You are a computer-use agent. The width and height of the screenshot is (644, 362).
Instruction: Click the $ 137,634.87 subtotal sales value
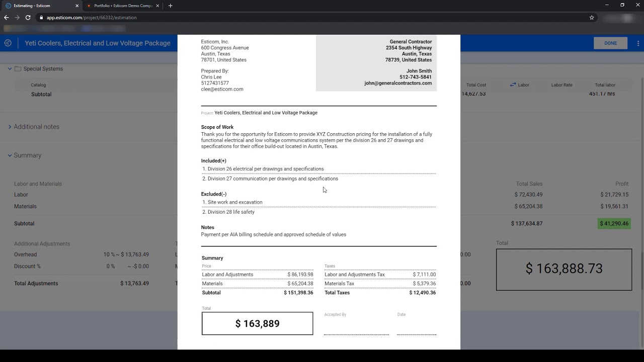(527, 224)
